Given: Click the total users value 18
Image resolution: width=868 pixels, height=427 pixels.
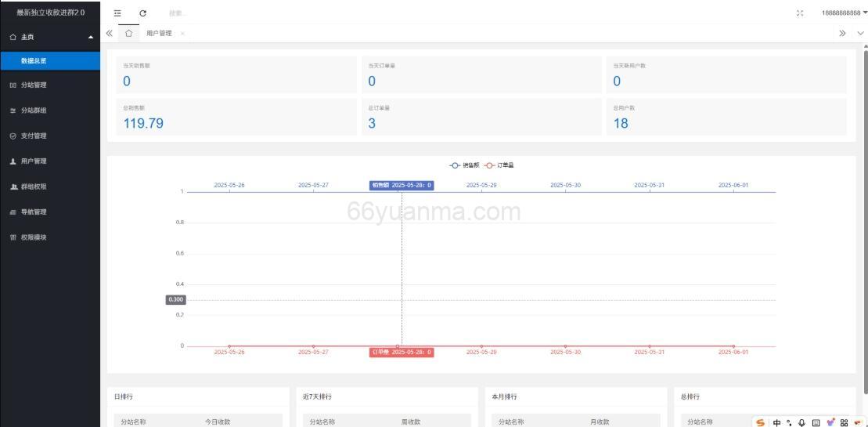Looking at the screenshot, I should 621,123.
